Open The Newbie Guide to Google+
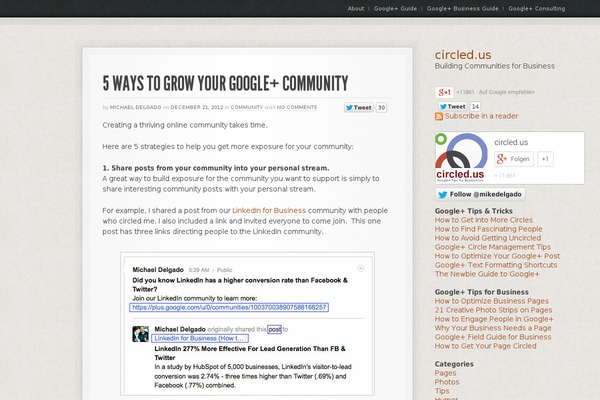The width and height of the screenshot is (600, 400). pyautogui.click(x=487, y=274)
